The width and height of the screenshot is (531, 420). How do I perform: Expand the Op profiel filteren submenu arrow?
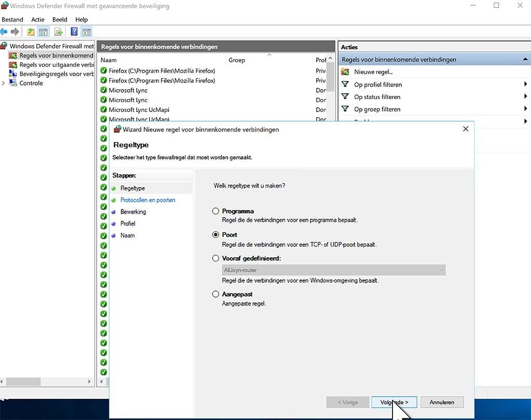525,84
